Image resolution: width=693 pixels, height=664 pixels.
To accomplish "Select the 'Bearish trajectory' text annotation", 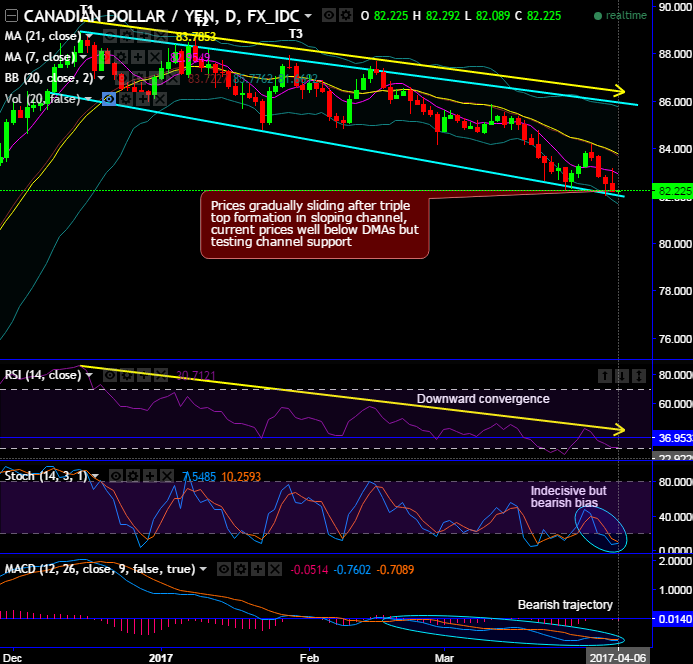I will 565,605.
